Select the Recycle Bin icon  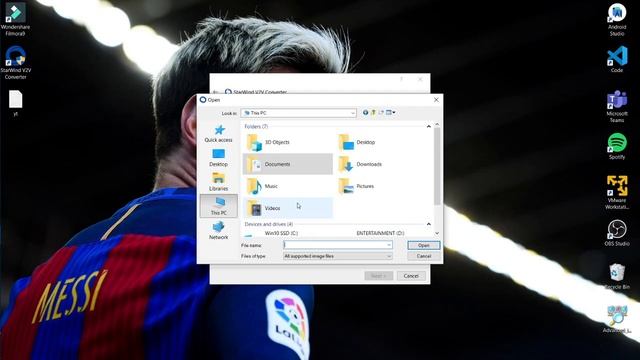pos(617,276)
